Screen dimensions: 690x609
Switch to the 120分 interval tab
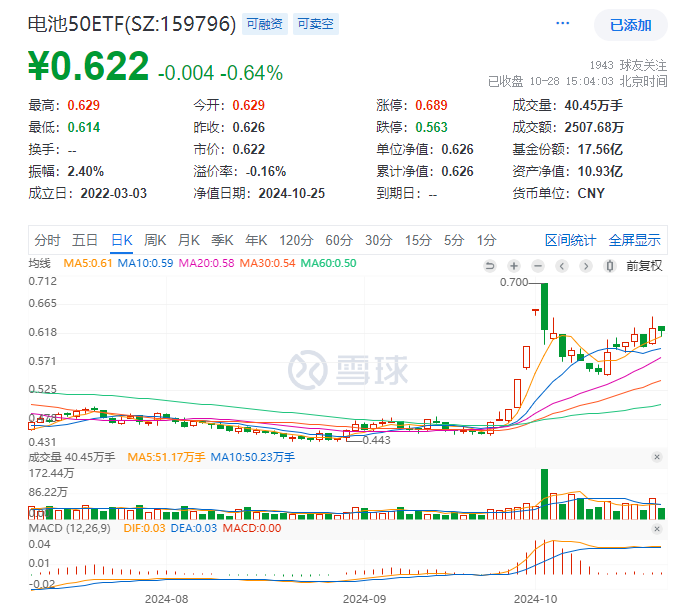tap(296, 240)
